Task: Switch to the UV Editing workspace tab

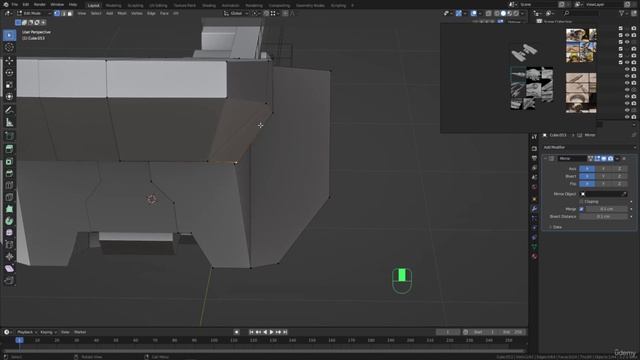Action: pos(158,5)
